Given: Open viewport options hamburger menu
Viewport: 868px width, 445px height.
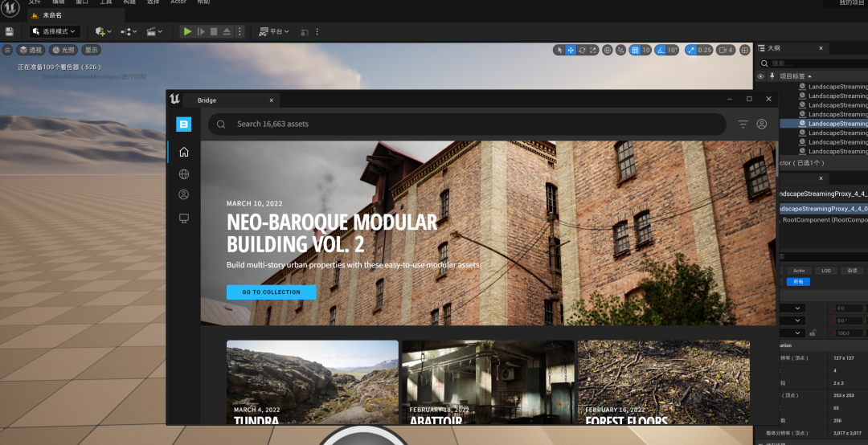Looking at the screenshot, I should (7, 50).
